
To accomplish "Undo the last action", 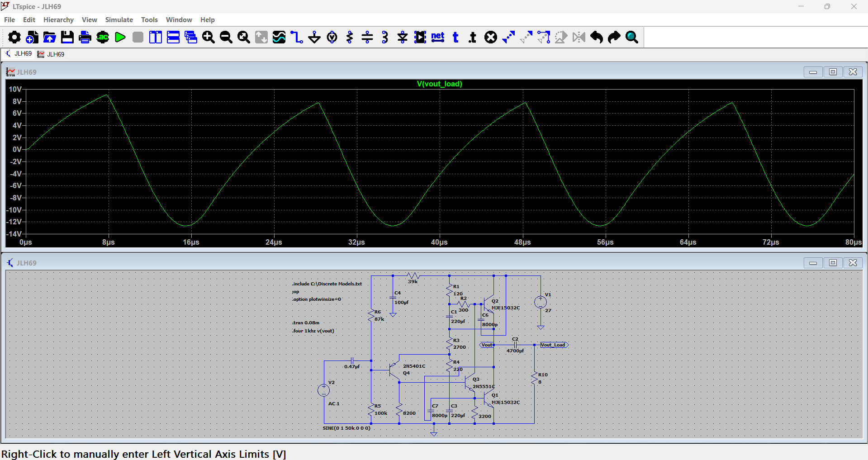I will click(597, 37).
